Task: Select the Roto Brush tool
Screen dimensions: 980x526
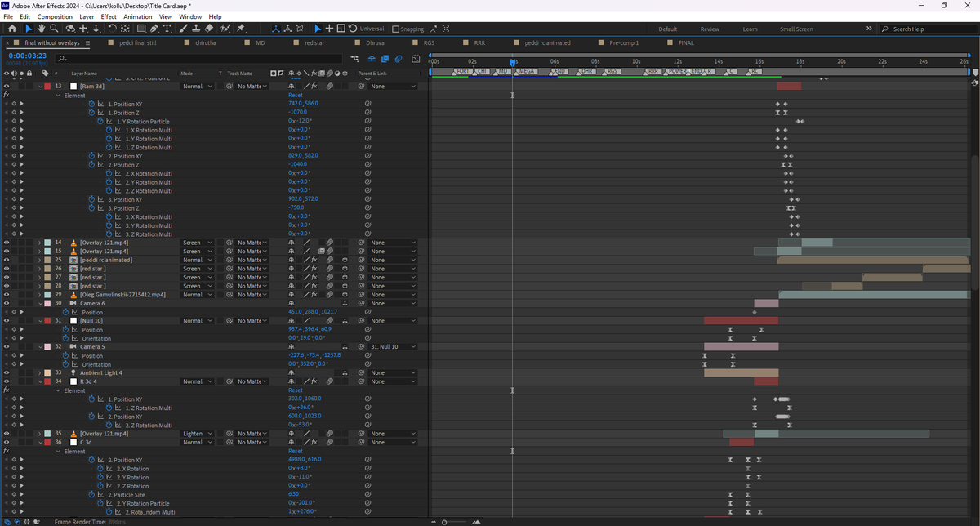Action: [225, 29]
